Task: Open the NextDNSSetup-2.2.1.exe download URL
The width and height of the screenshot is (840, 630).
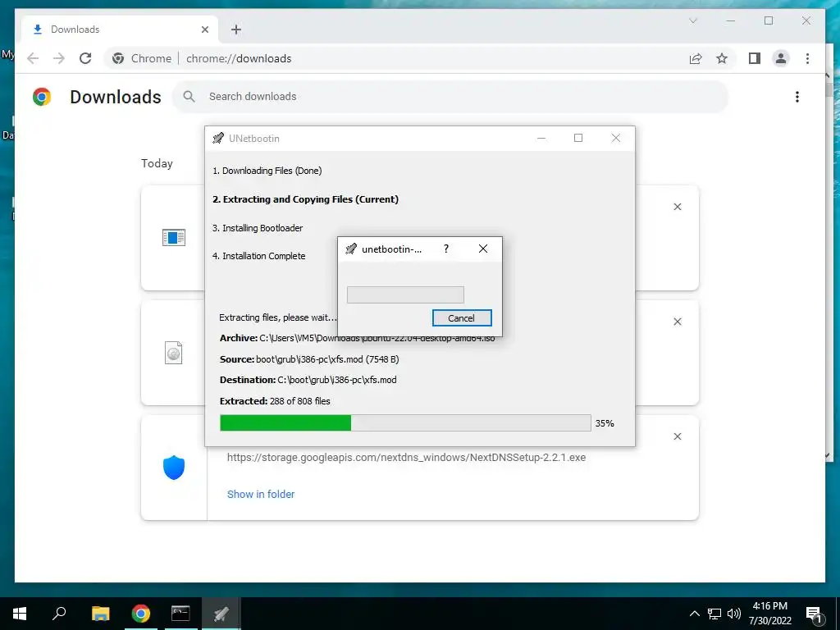Action: pyautogui.click(x=406, y=458)
